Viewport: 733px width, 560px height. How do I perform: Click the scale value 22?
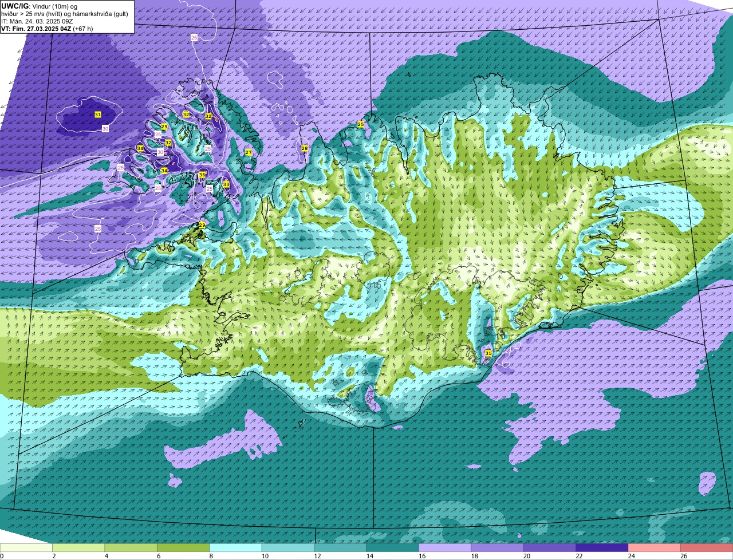point(579,555)
